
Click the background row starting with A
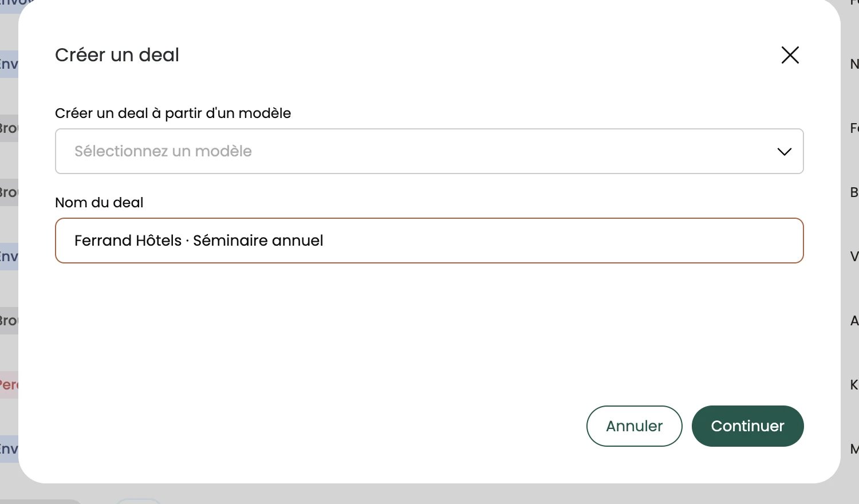(x=854, y=321)
